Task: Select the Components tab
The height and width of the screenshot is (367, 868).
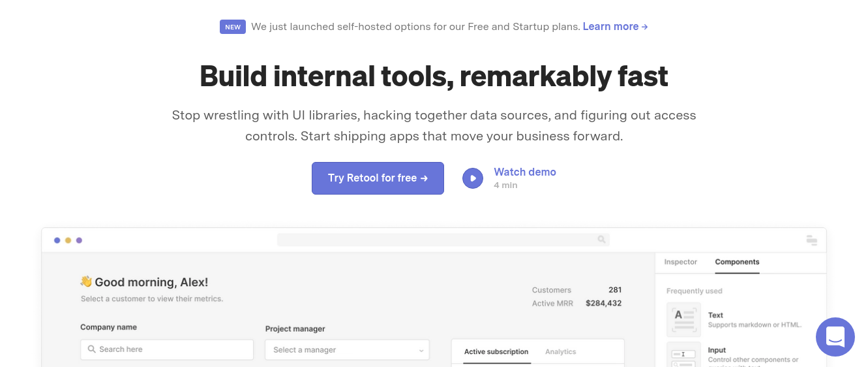Action: click(x=737, y=262)
